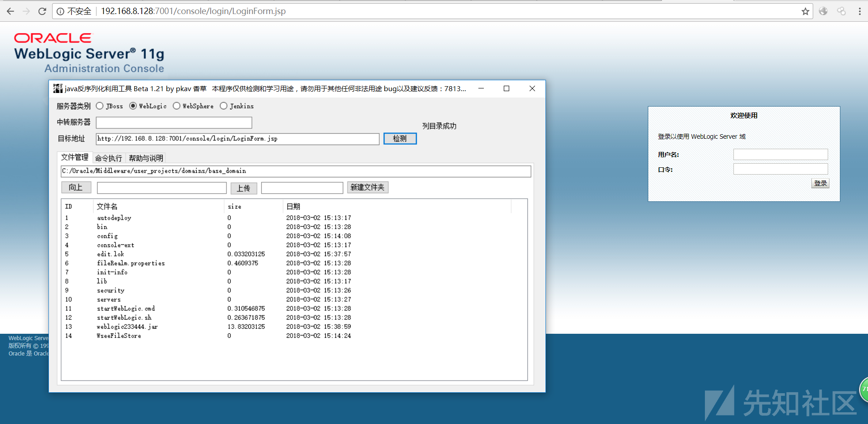Open the 帮助与说明 tab

pos(146,158)
